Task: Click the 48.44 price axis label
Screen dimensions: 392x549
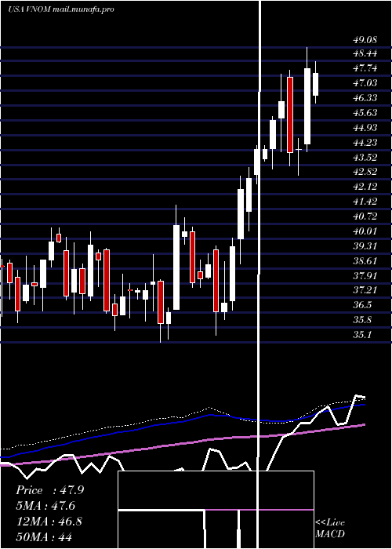Action: coord(365,53)
